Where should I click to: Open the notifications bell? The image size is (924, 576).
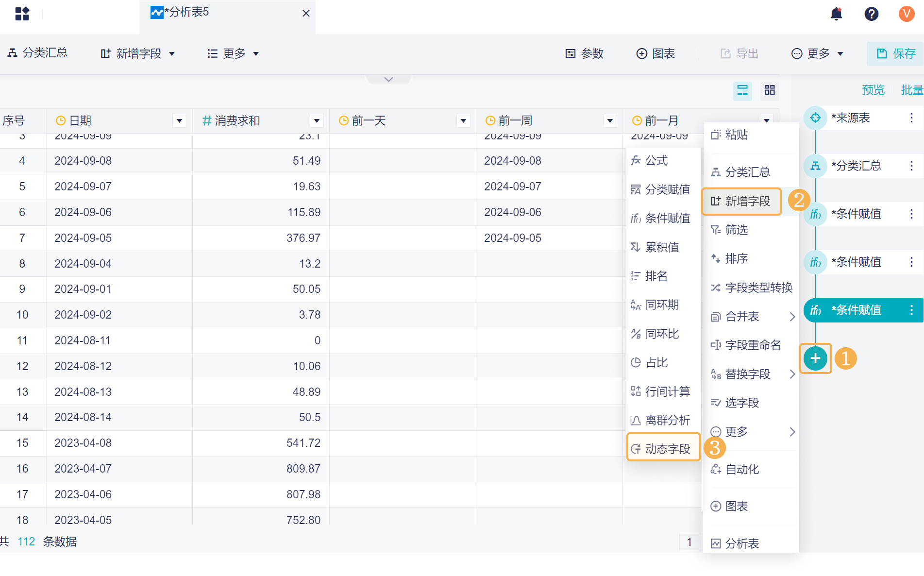[x=836, y=14]
